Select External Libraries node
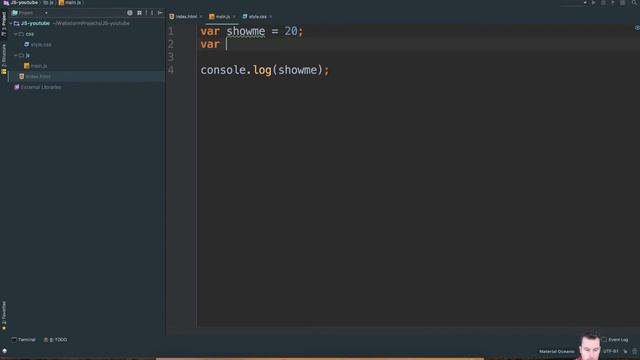 point(38,87)
